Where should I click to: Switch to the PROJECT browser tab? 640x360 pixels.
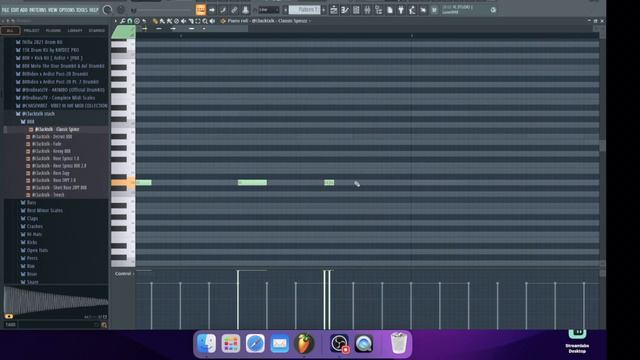click(31, 30)
